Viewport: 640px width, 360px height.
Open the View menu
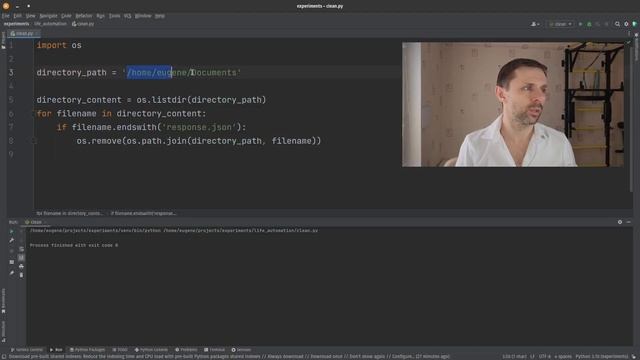pyautogui.click(x=31, y=16)
